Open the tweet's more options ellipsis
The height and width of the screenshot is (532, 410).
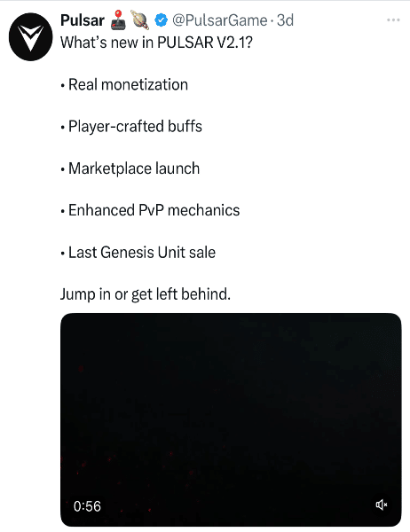[393, 20]
